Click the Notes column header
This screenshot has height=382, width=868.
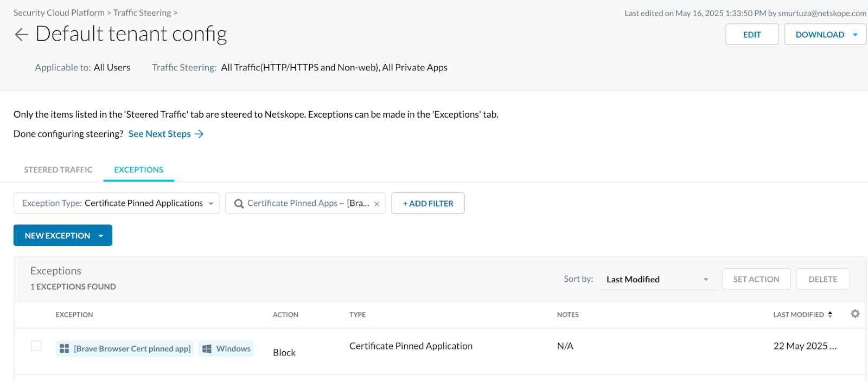tap(568, 314)
